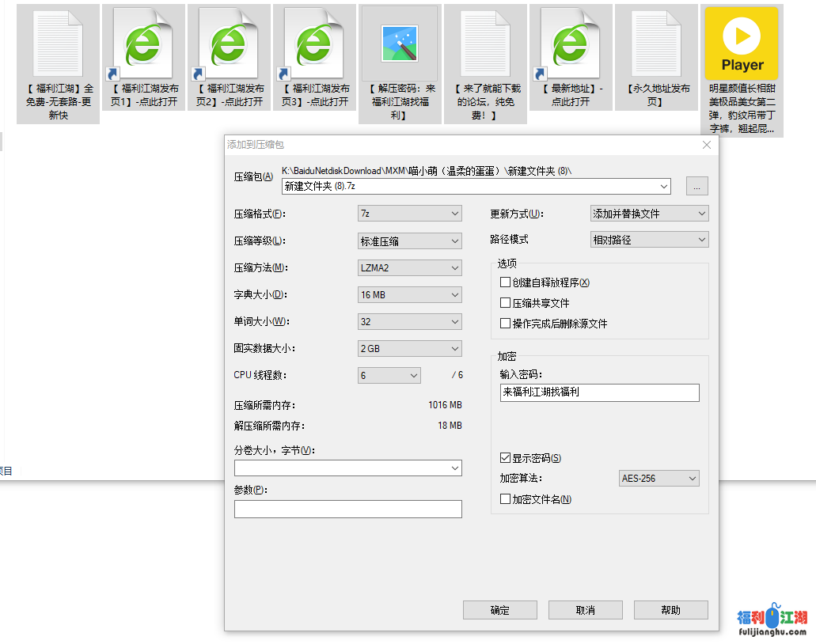Image resolution: width=816 pixels, height=644 pixels.
Task: Expand the 更新方式 dropdown
Action: pos(649,214)
